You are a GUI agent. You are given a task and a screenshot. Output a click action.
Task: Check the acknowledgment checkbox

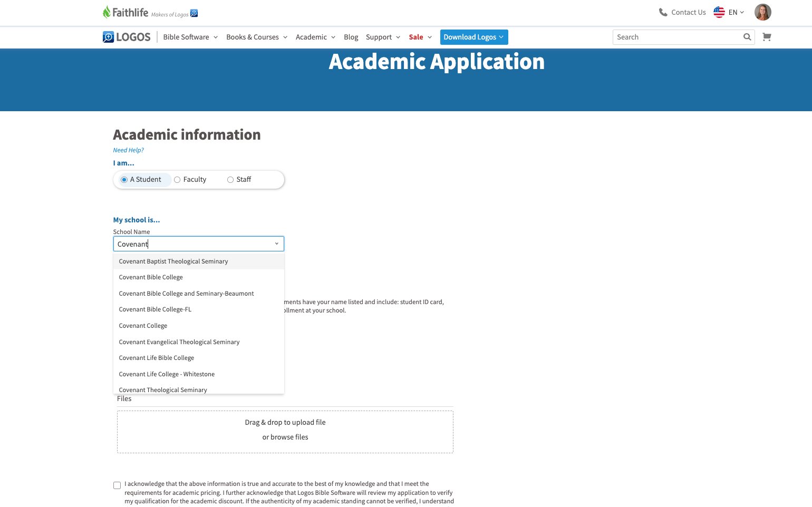point(117,485)
